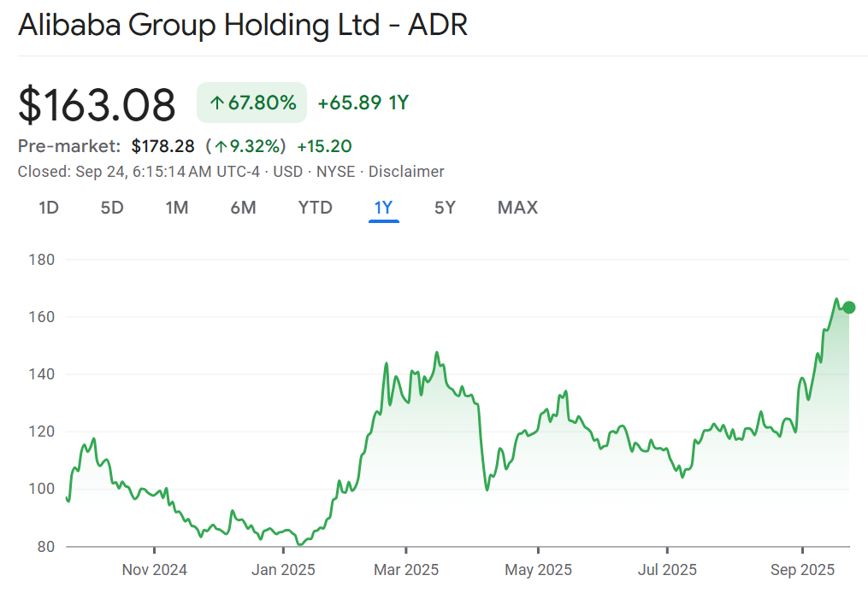
Task: Click the Jul 2025 axis label
Action: click(x=668, y=569)
